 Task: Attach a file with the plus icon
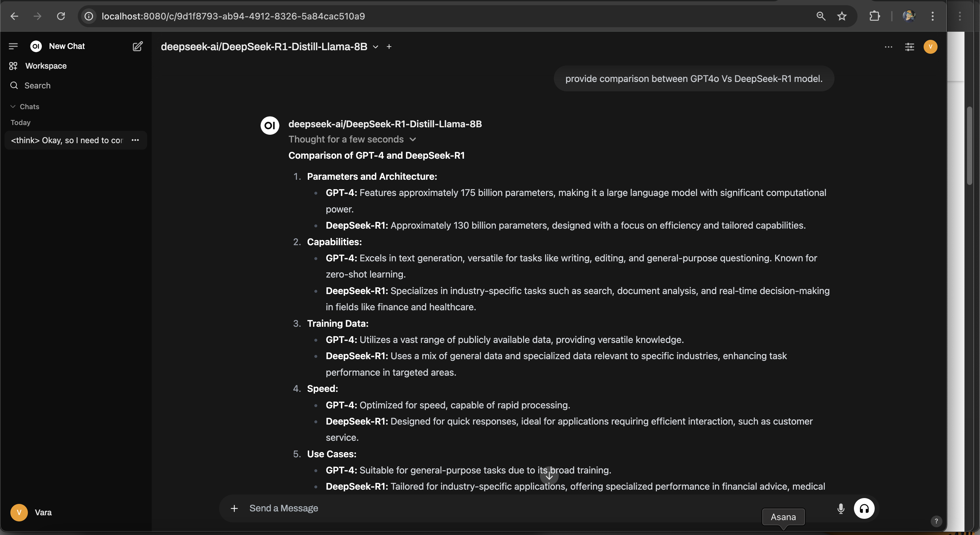234,508
